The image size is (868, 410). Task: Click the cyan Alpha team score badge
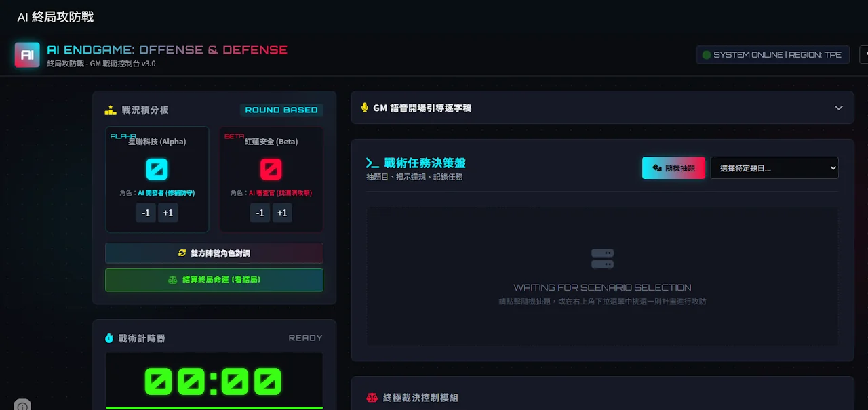pyautogui.click(x=157, y=169)
